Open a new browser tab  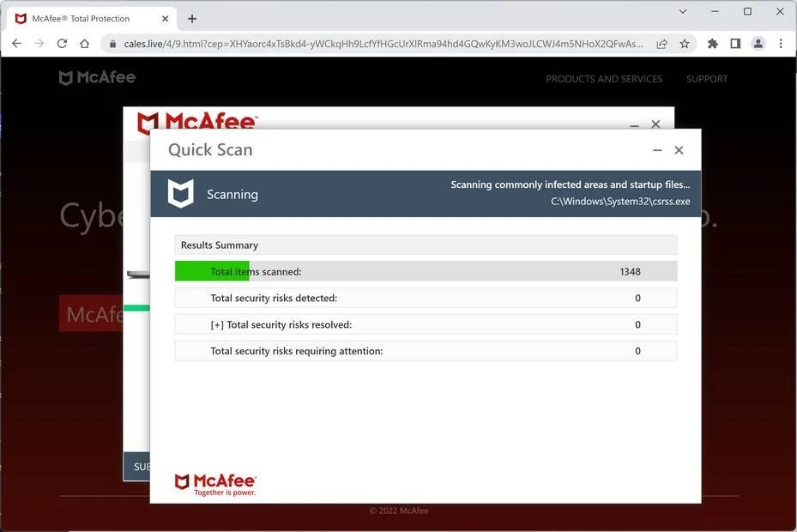pos(192,19)
